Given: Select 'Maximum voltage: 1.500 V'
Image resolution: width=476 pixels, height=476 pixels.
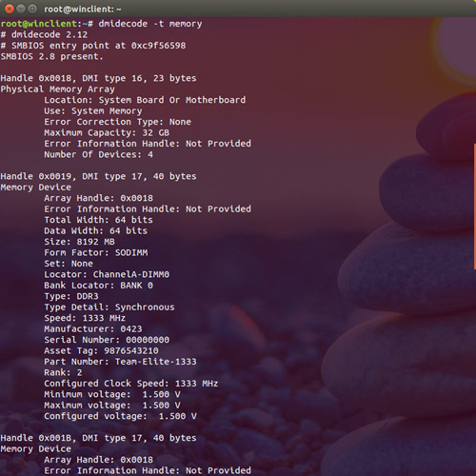Looking at the screenshot, I should click(112, 406).
